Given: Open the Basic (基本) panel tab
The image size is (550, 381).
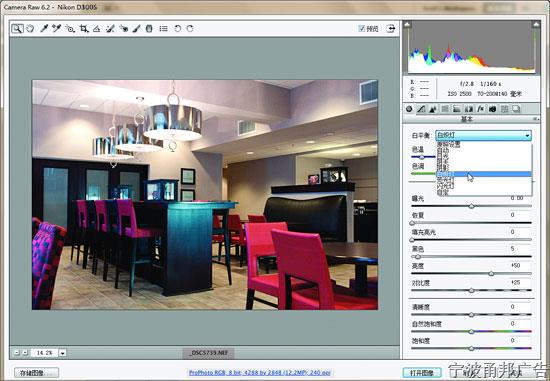Looking at the screenshot, I should (409, 109).
